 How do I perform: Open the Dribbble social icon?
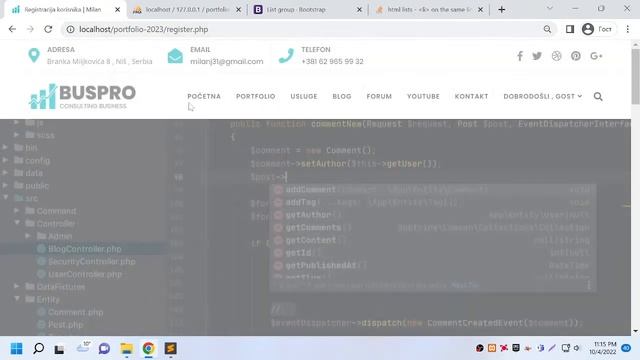(556, 56)
